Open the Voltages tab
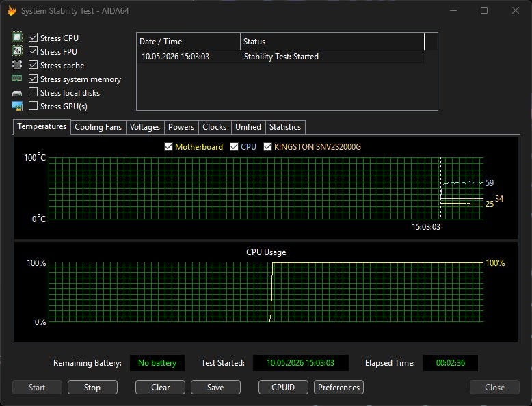Image resolution: width=532 pixels, height=406 pixels. tap(145, 127)
